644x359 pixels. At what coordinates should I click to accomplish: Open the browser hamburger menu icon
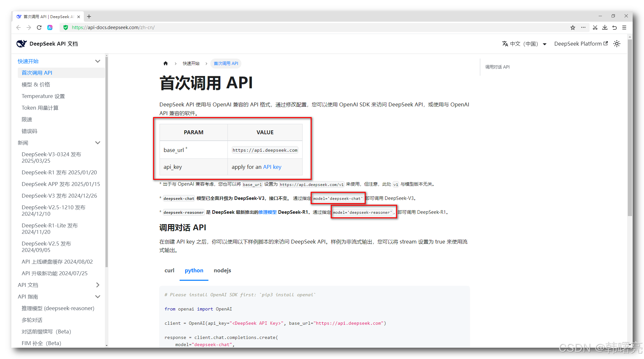(x=624, y=27)
